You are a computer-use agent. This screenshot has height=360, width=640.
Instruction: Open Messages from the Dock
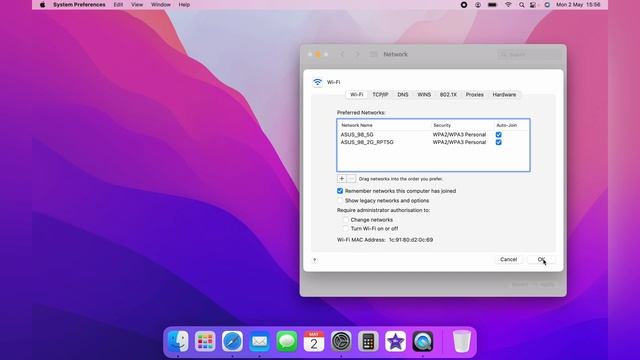click(287, 341)
